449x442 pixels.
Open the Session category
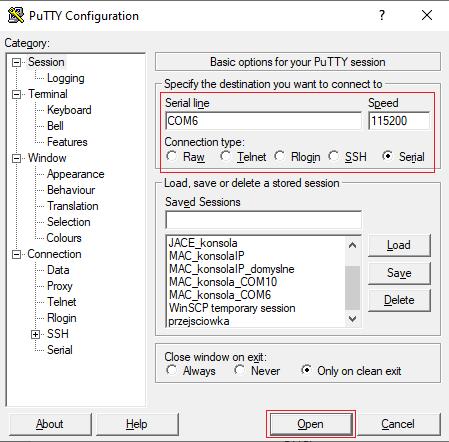coord(46,62)
